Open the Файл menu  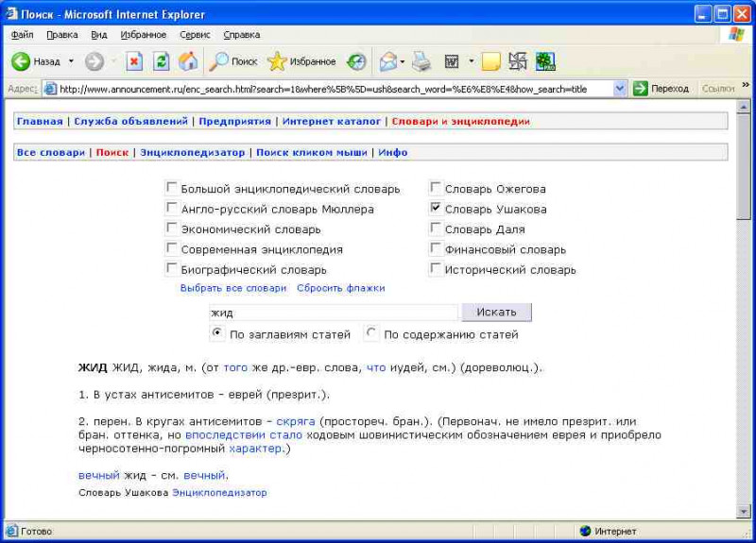tap(22, 35)
